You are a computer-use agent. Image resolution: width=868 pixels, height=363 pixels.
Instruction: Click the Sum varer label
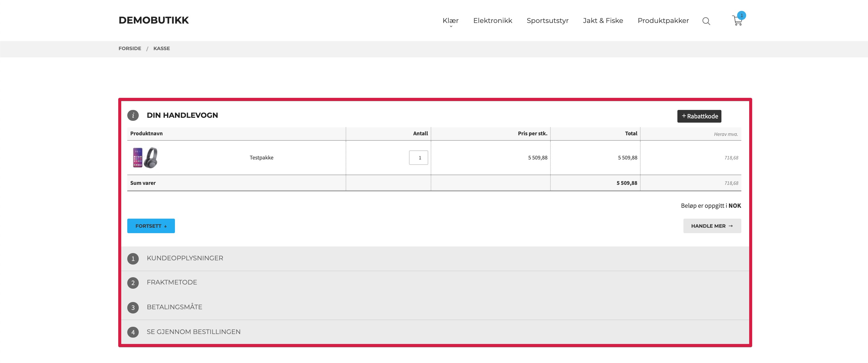point(143,183)
